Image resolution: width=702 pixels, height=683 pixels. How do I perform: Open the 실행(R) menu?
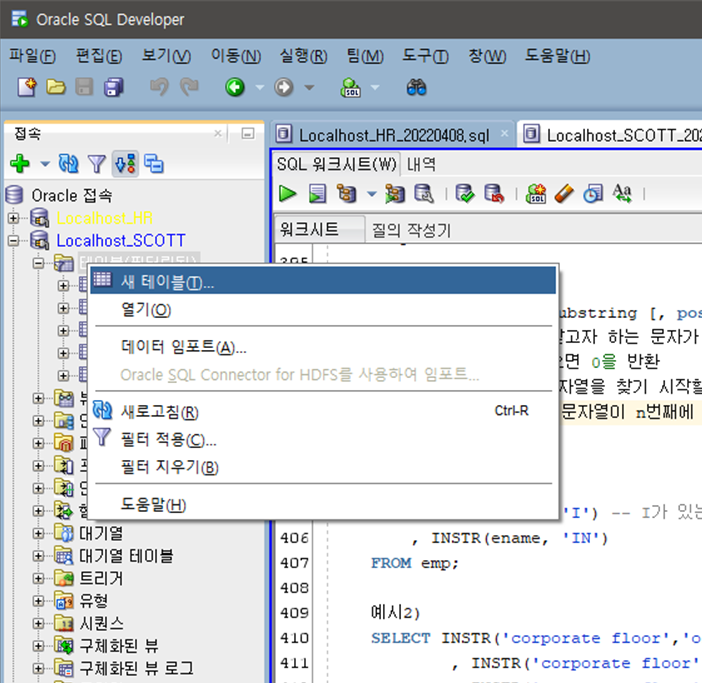[303, 55]
